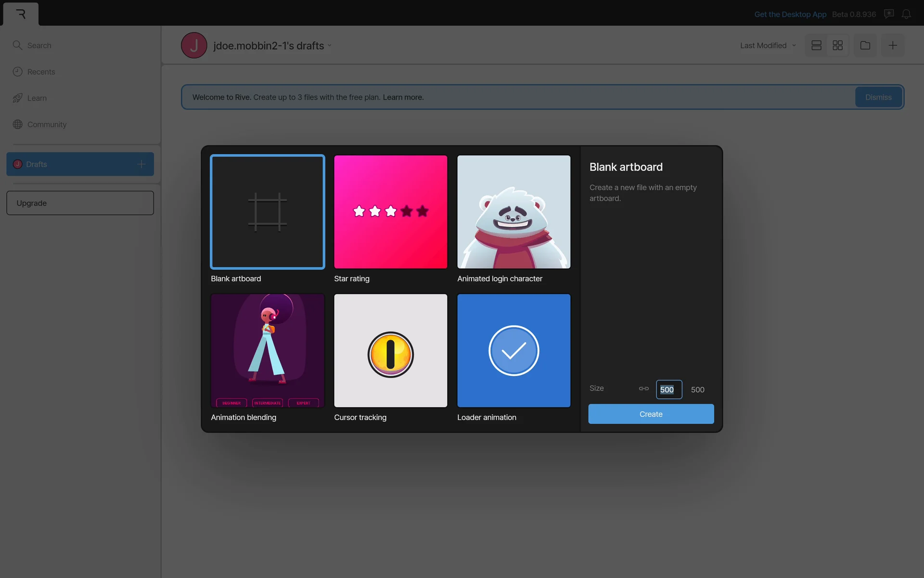Open the feedback chat icon
Viewport: 924px width, 578px height.
(889, 14)
